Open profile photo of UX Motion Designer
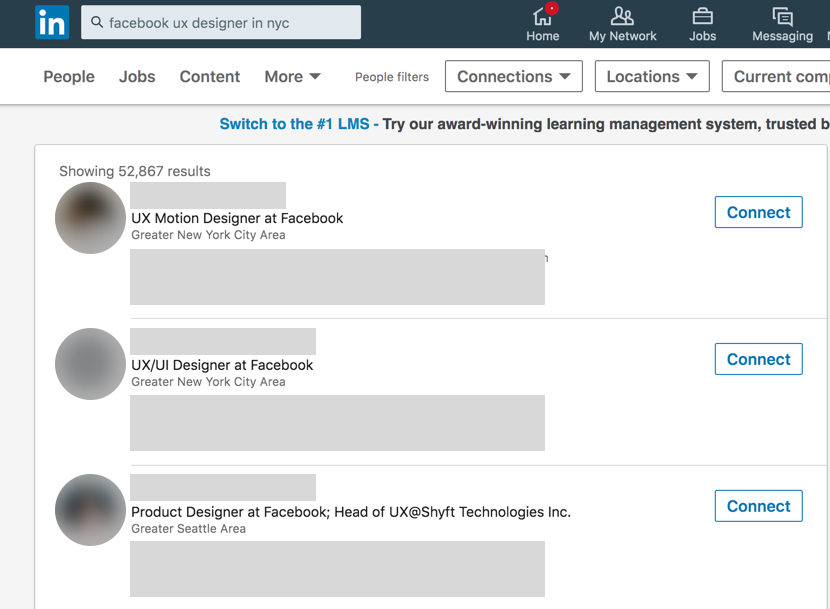The image size is (830, 609). [91, 218]
